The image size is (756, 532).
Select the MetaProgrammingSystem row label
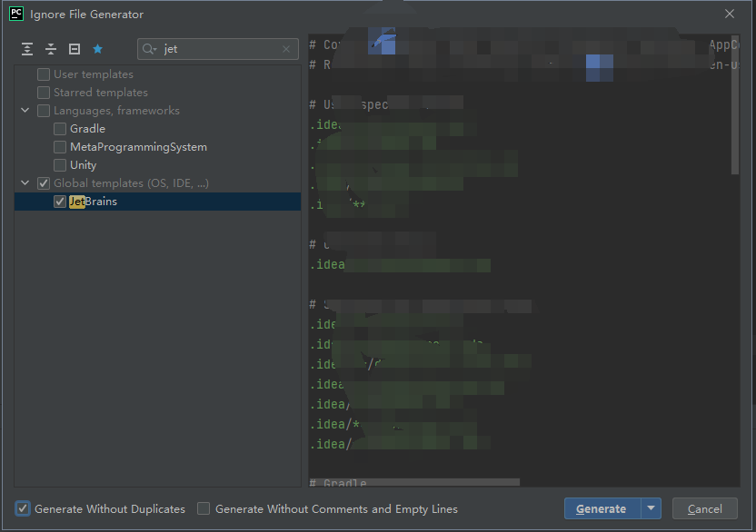(x=138, y=147)
